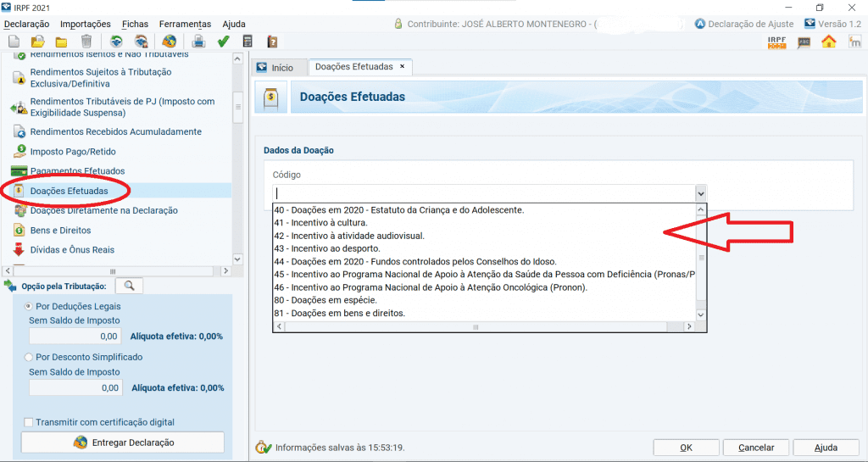Image resolution: width=868 pixels, height=462 pixels.
Task: Click sidebar horizontal scroll-right arrow
Action: click(x=225, y=271)
